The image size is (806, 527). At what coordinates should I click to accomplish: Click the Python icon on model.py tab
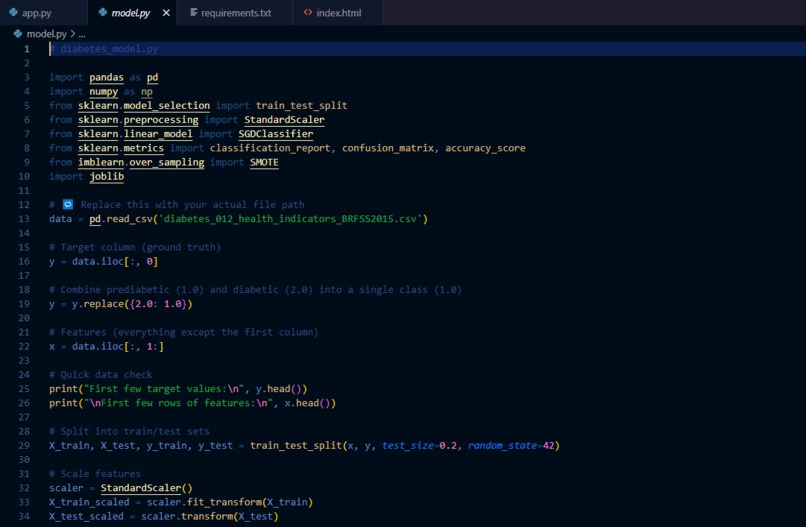coord(103,12)
